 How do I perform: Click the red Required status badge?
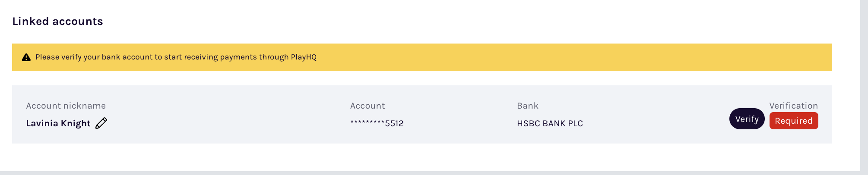click(793, 121)
